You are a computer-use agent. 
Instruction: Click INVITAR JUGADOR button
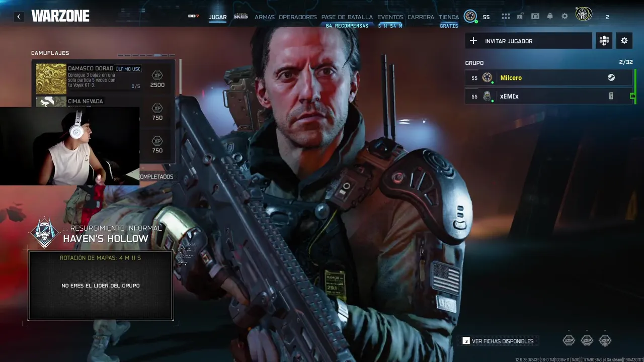529,41
